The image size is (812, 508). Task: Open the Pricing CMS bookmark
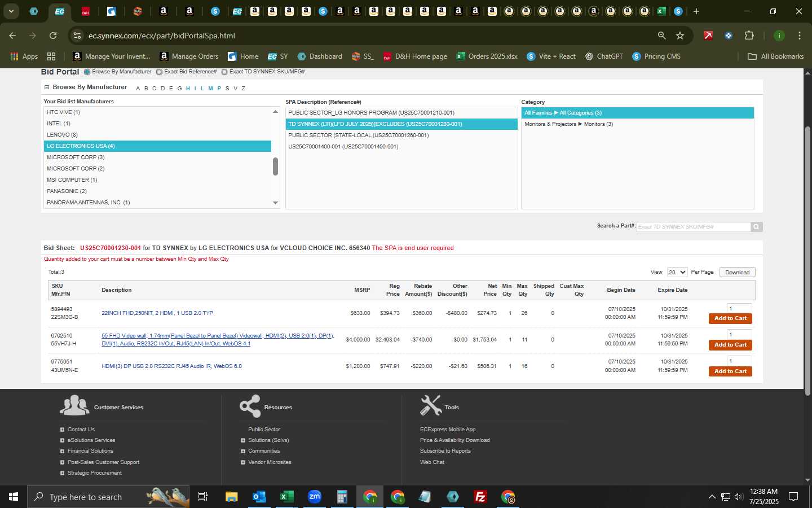[x=656, y=56]
